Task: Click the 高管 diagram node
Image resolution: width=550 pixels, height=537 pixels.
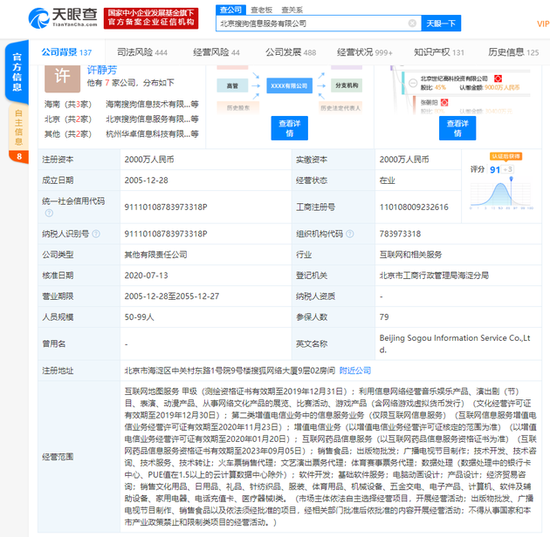Action: click(x=232, y=86)
